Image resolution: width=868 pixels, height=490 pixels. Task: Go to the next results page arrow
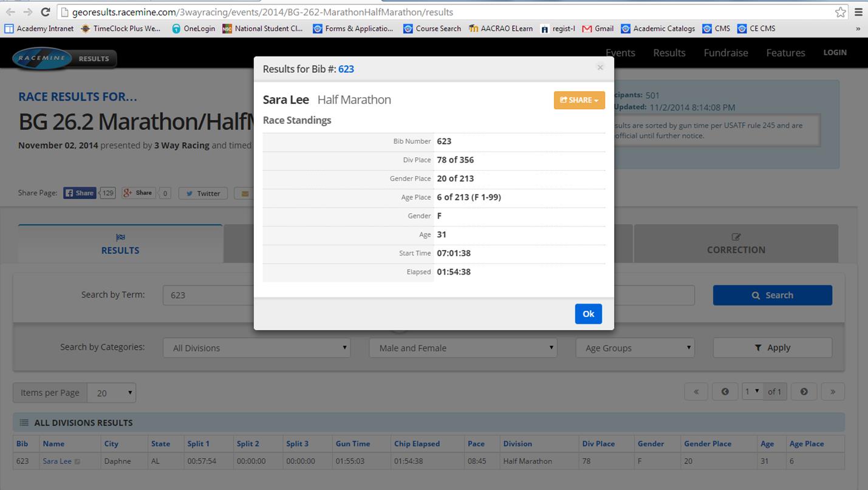coord(804,392)
